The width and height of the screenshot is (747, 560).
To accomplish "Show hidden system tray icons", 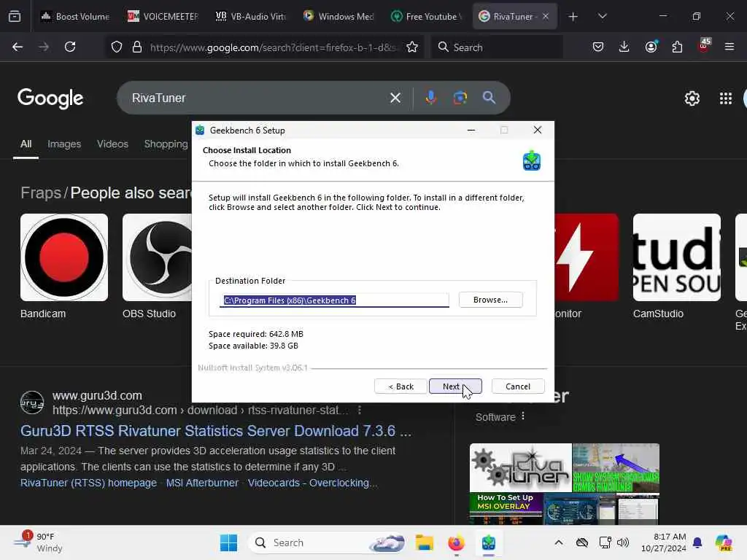I will 559,542.
